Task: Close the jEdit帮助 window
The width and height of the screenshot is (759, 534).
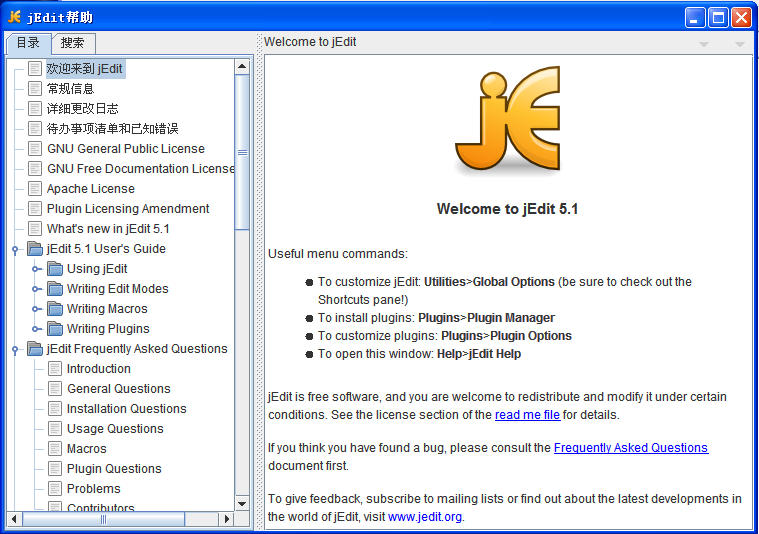Action: click(742, 18)
